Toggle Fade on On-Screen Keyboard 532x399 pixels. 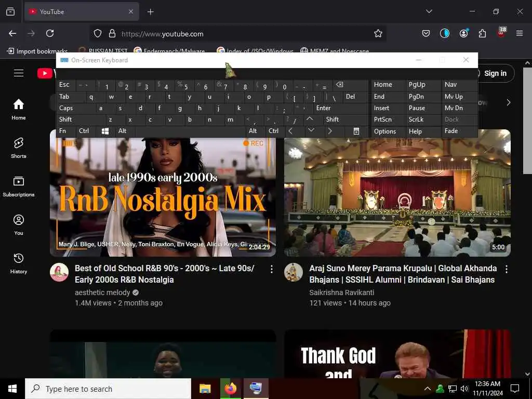(459, 131)
